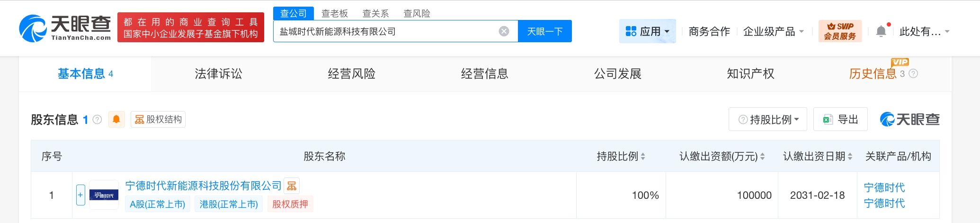Expand the 企业级产品 dropdown
980x223 pixels.
coord(774,31)
